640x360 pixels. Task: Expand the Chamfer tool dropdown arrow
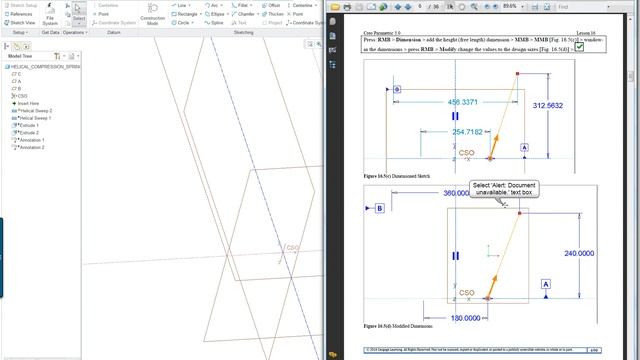(258, 14)
